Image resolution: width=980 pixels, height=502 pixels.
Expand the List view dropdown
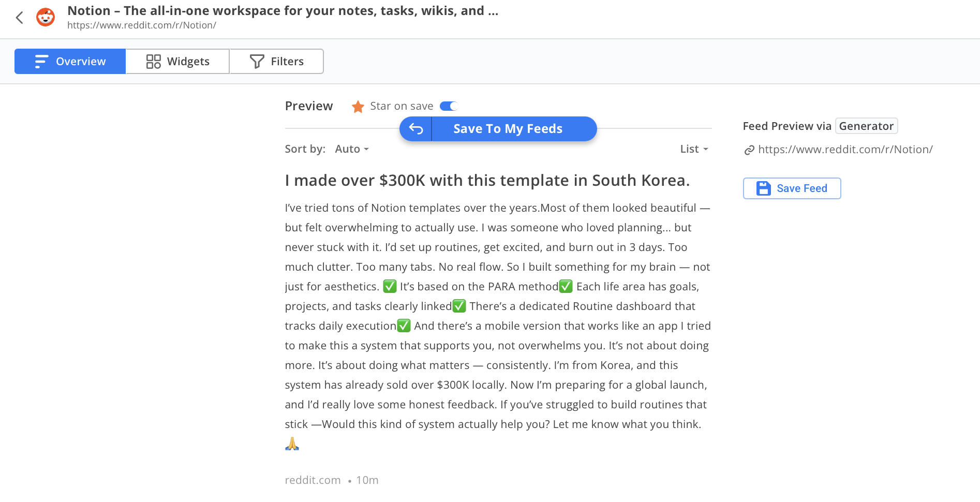pos(694,149)
